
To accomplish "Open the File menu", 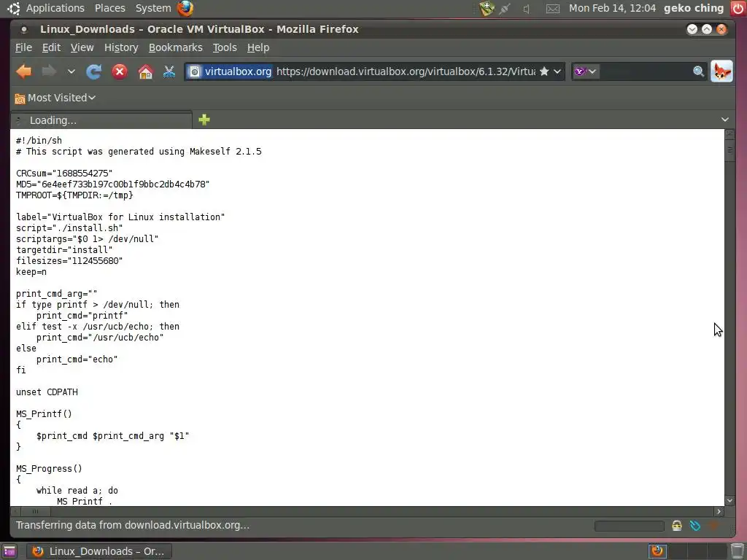I will (x=23, y=47).
